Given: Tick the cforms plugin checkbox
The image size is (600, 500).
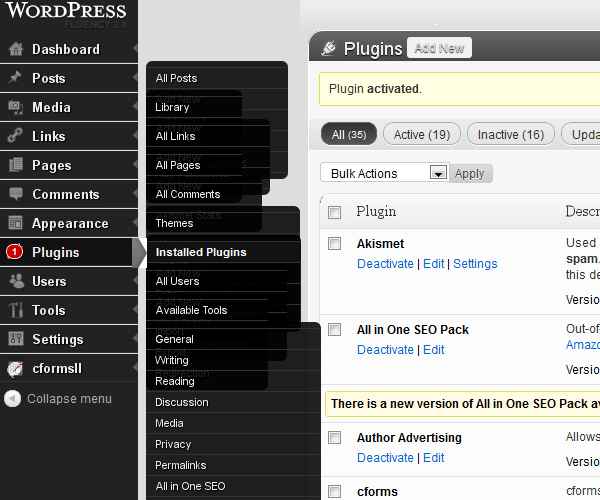Looking at the screenshot, I should pos(334,492).
